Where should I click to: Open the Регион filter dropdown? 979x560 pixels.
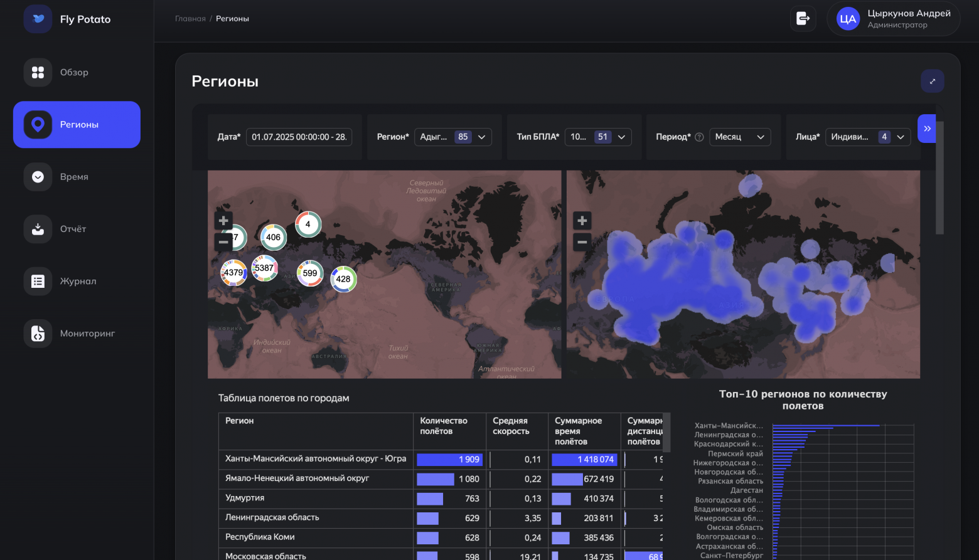(453, 137)
